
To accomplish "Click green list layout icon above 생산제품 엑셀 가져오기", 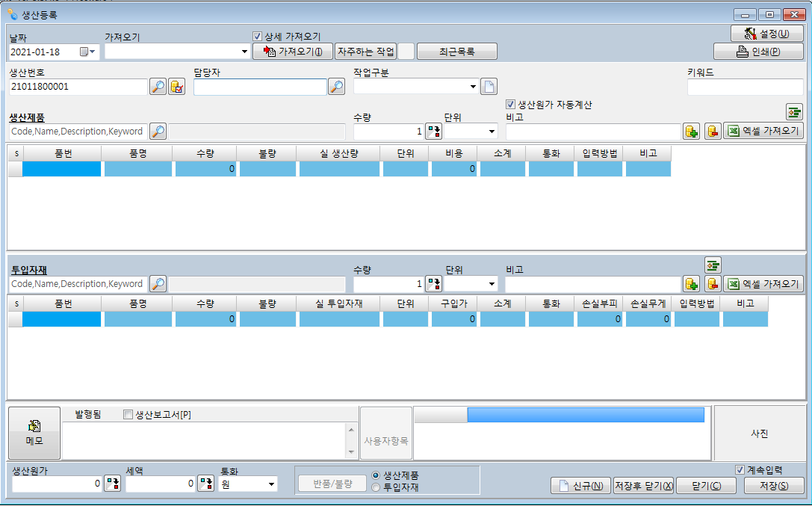I will (794, 112).
